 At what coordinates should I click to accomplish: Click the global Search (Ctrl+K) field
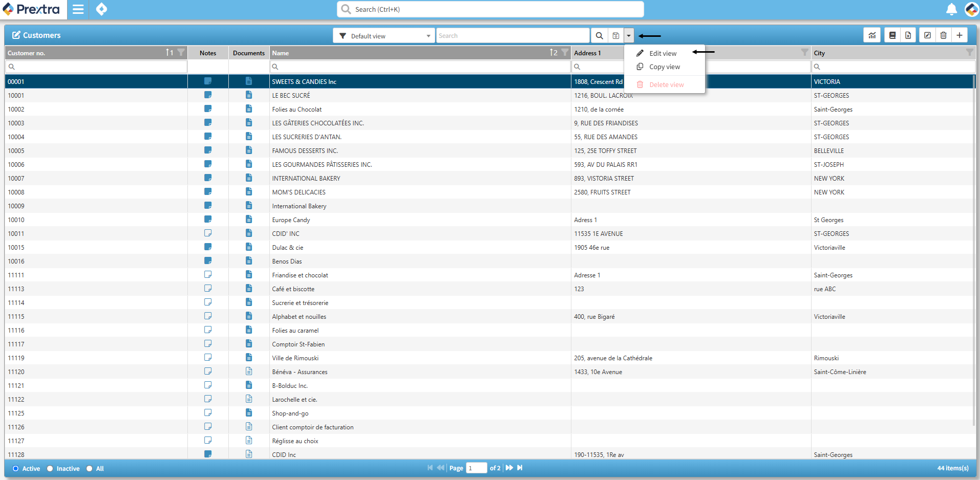pyautogui.click(x=490, y=9)
